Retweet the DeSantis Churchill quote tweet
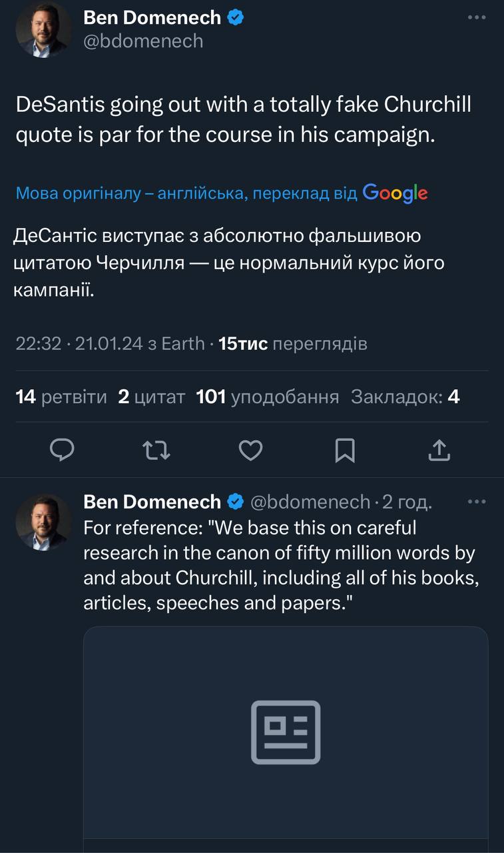504x853 pixels. point(157,451)
